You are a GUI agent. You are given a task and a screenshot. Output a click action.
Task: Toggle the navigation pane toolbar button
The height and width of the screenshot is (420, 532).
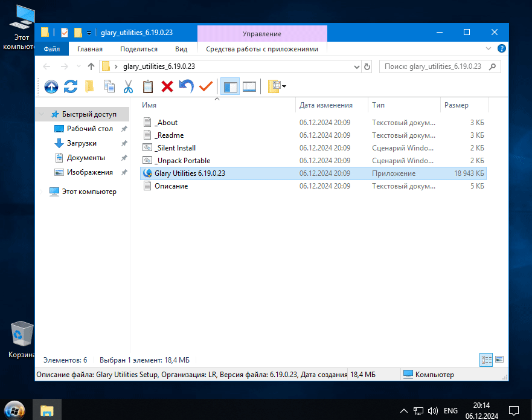pos(230,86)
